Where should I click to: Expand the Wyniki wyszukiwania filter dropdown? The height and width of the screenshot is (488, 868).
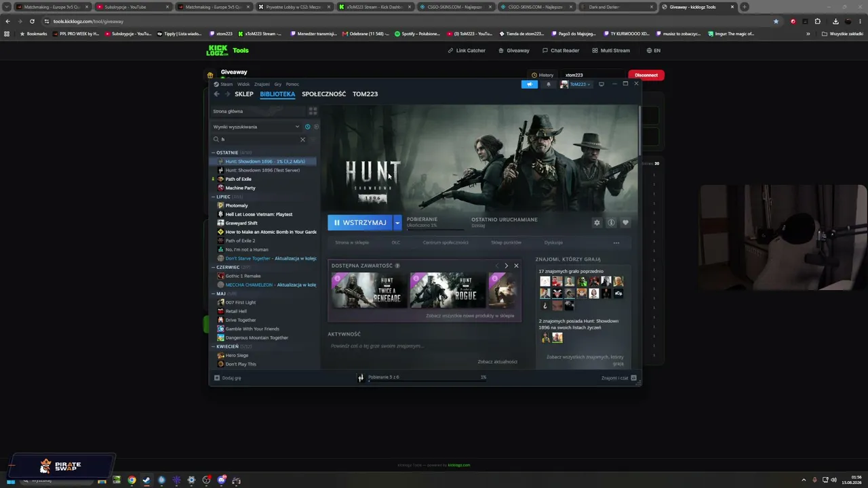(297, 127)
